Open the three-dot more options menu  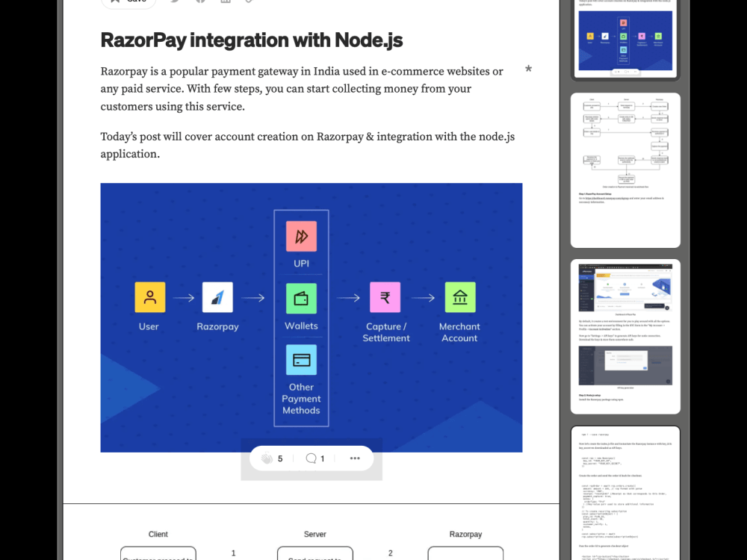pyautogui.click(x=355, y=458)
